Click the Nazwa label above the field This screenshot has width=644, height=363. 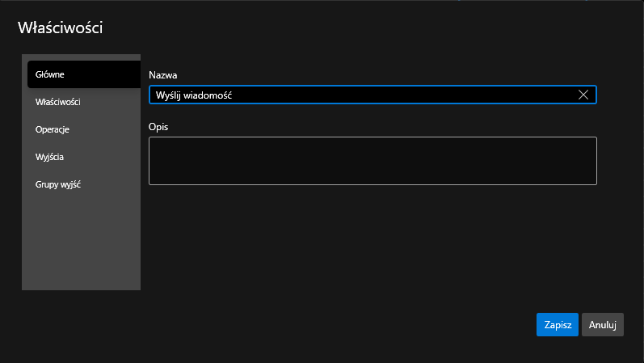coord(163,74)
